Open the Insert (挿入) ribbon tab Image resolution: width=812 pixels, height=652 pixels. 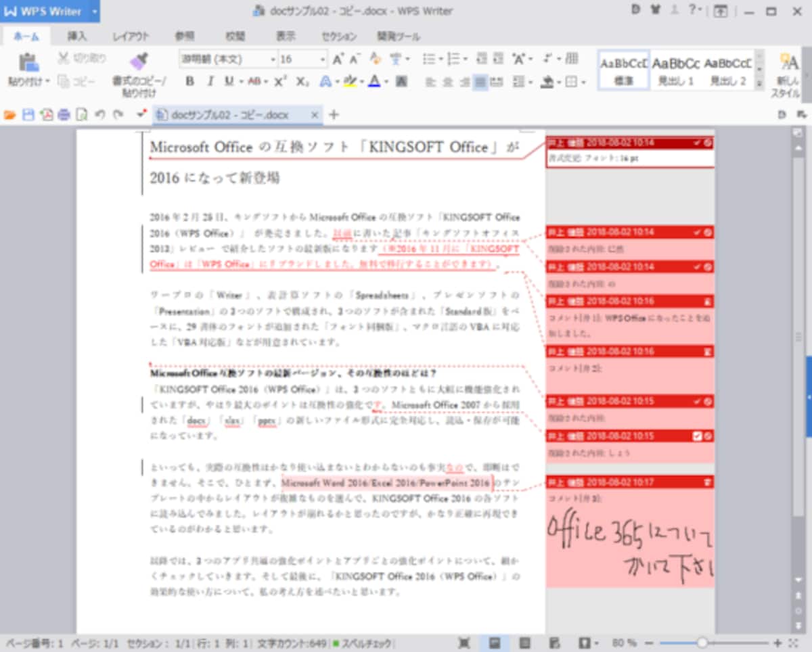tap(77, 37)
